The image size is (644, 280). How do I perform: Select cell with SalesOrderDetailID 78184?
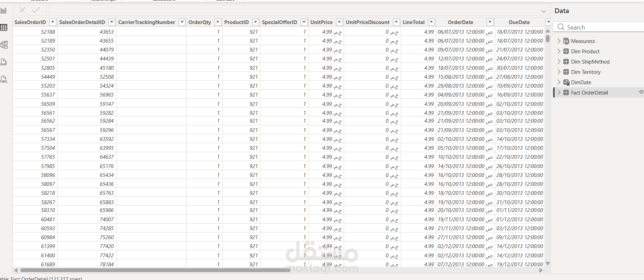tap(87, 264)
